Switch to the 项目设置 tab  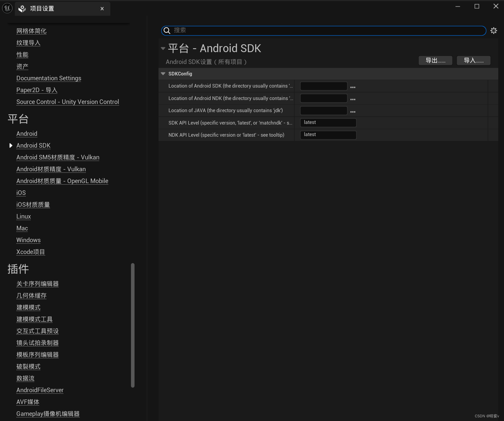[x=42, y=8]
